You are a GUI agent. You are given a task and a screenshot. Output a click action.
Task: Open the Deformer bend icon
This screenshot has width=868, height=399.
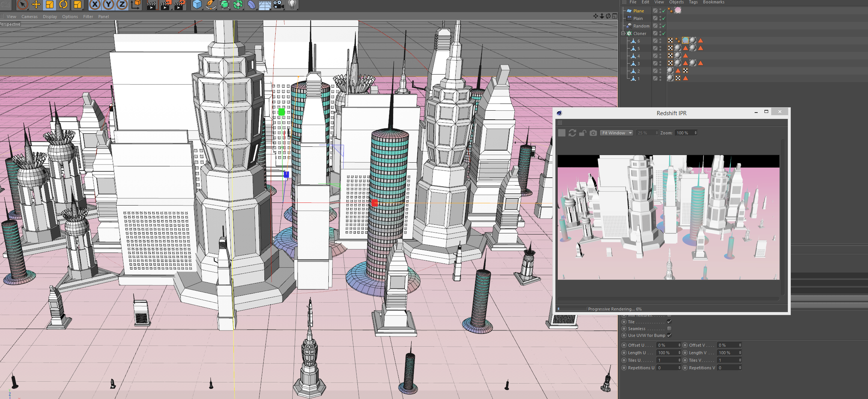(252, 5)
